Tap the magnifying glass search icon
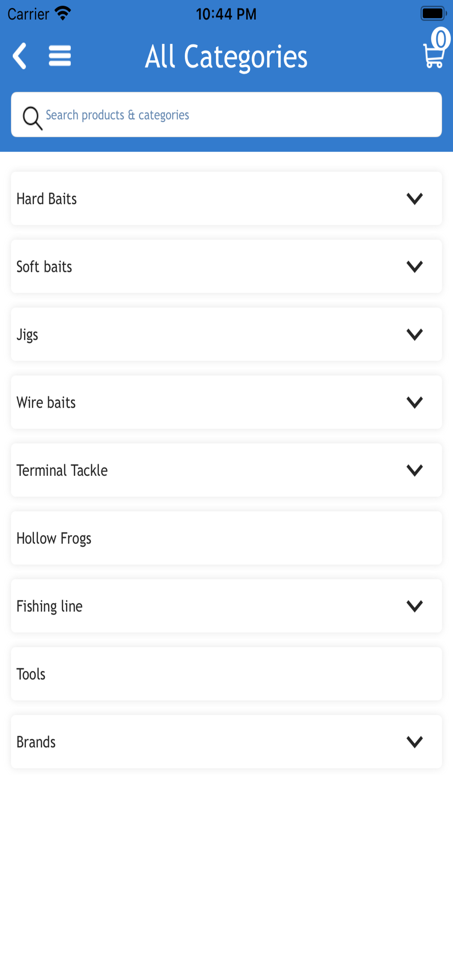 [x=32, y=117]
